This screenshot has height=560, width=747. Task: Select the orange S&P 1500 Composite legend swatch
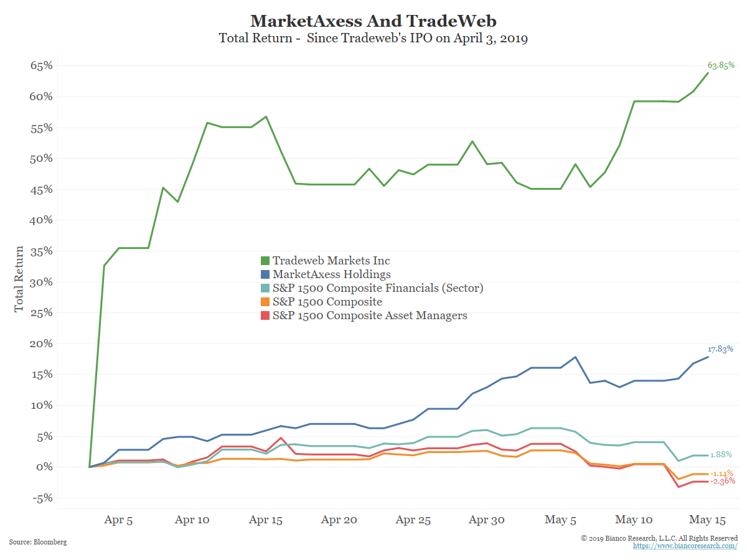265,302
